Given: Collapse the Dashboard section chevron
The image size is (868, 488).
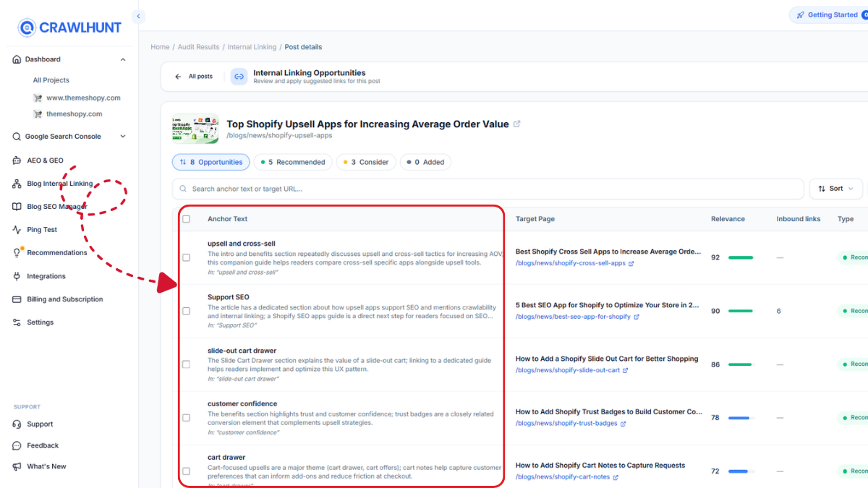Looking at the screenshot, I should [123, 59].
